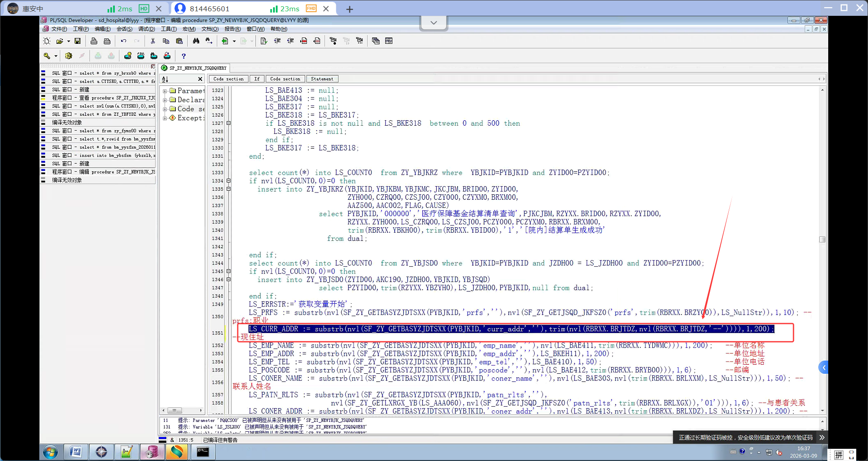Image resolution: width=868 pixels, height=461 pixels.
Task: Click the Find binoculars icon
Action: pyautogui.click(x=196, y=41)
